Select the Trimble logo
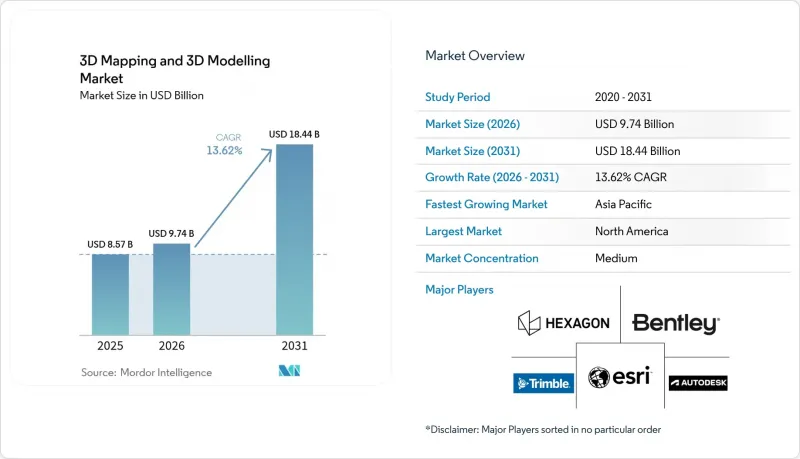The image size is (800, 459). [x=543, y=383]
